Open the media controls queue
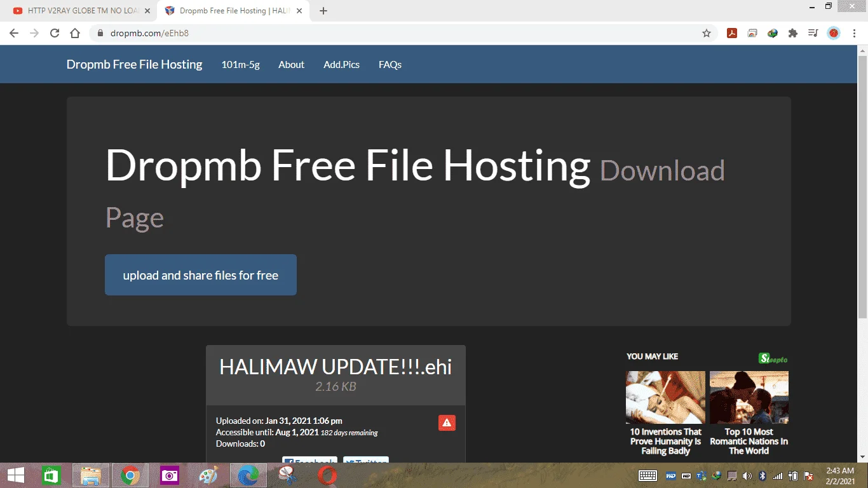The height and width of the screenshot is (488, 868). [x=813, y=33]
